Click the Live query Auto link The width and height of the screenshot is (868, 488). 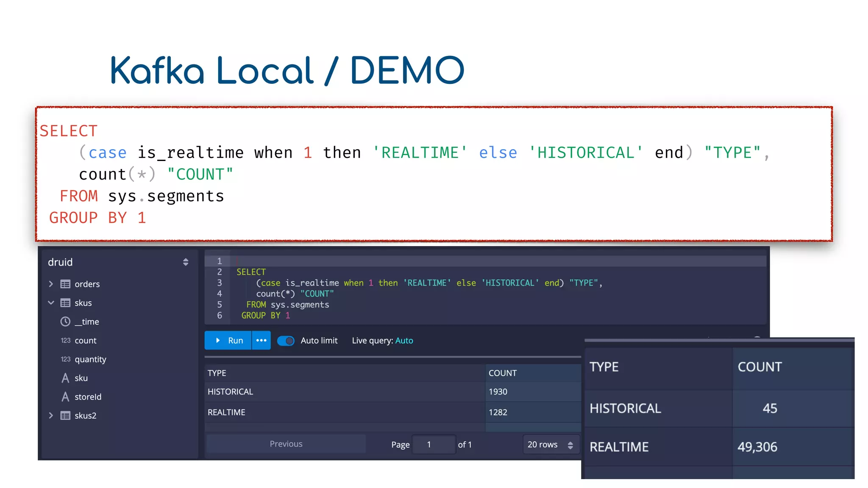404,340
